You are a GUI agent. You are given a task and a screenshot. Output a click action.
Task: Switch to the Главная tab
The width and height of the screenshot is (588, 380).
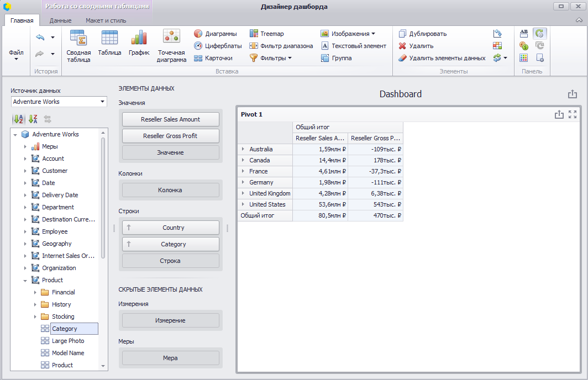(x=22, y=20)
